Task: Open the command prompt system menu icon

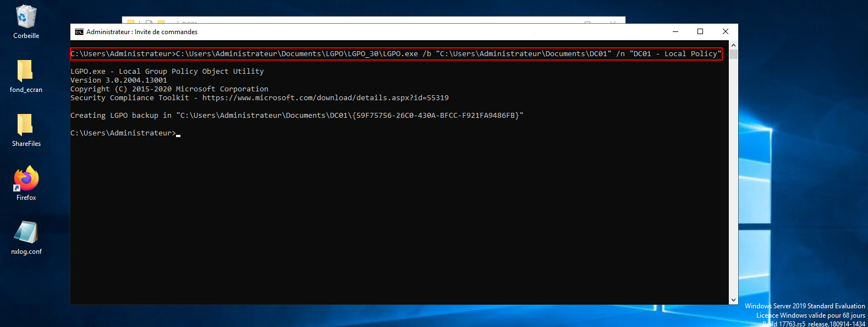Action: [79, 32]
